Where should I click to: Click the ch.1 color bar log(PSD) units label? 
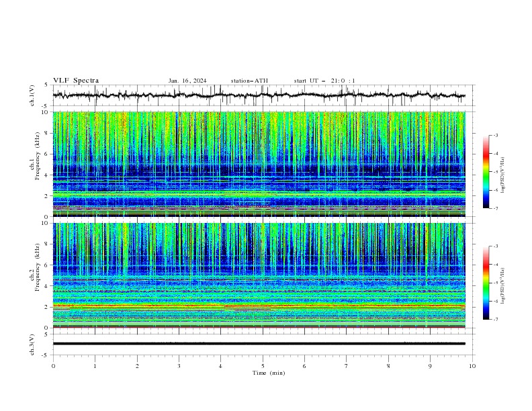coord(503,175)
